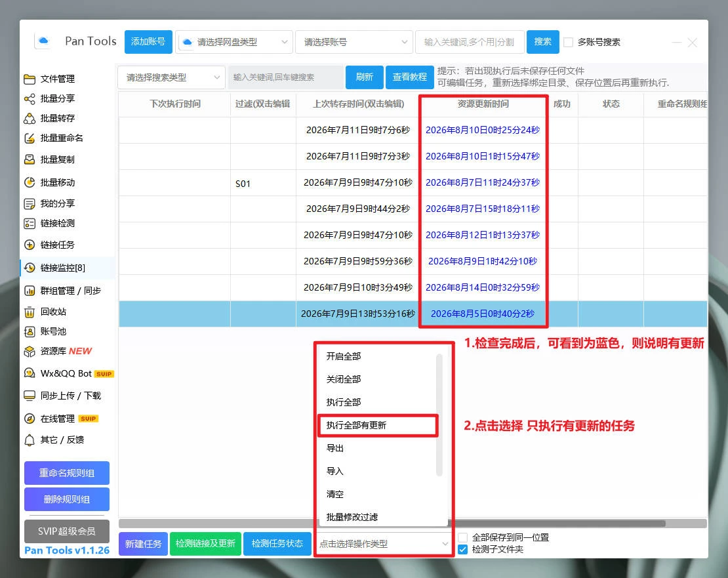This screenshot has width=728, height=578.
Task: Click the 成功 column header
Action: [562, 104]
